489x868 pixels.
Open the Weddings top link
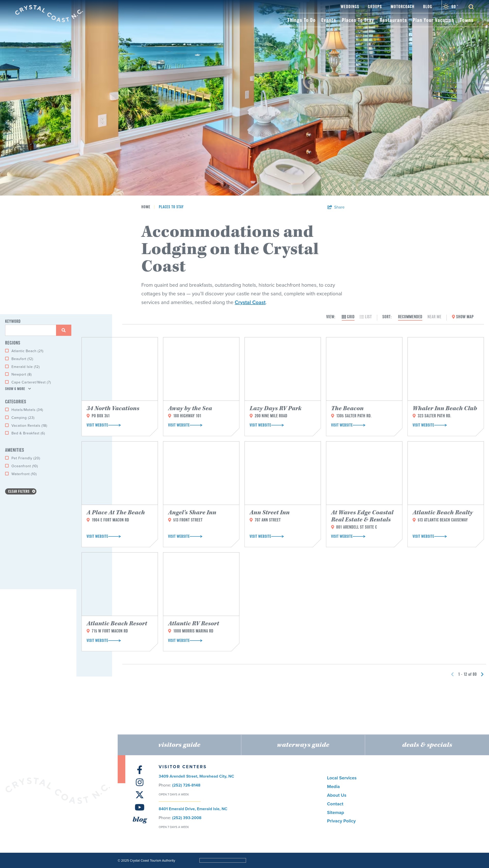coord(350,7)
